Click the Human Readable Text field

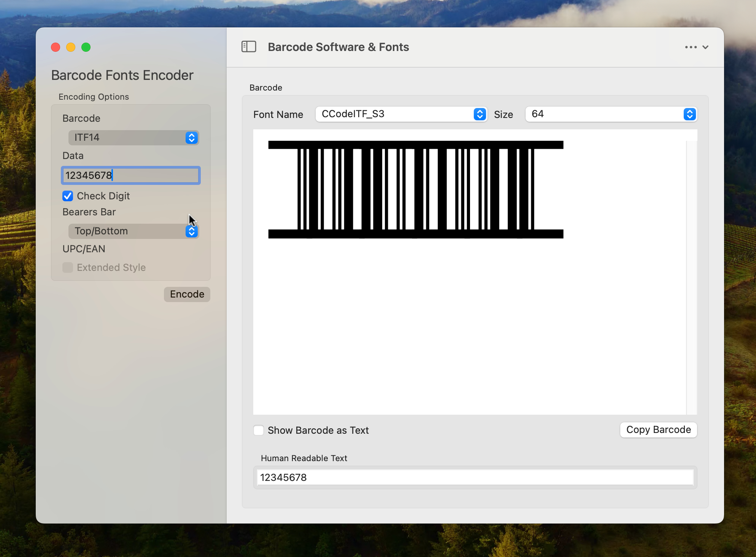click(x=475, y=477)
